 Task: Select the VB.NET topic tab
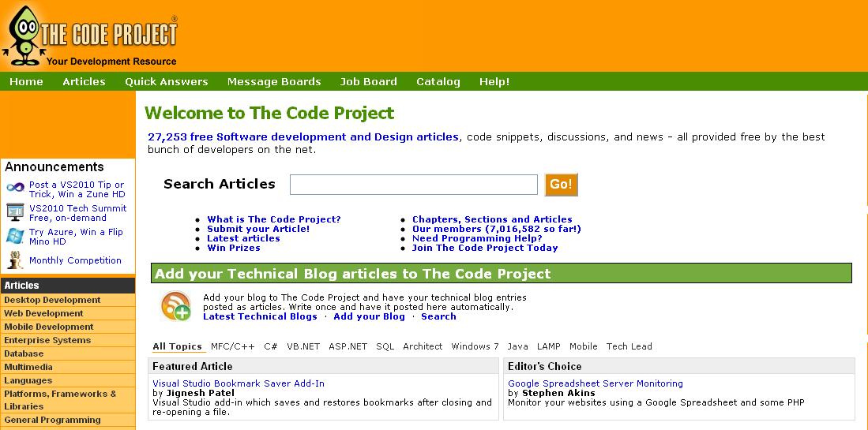tap(303, 346)
